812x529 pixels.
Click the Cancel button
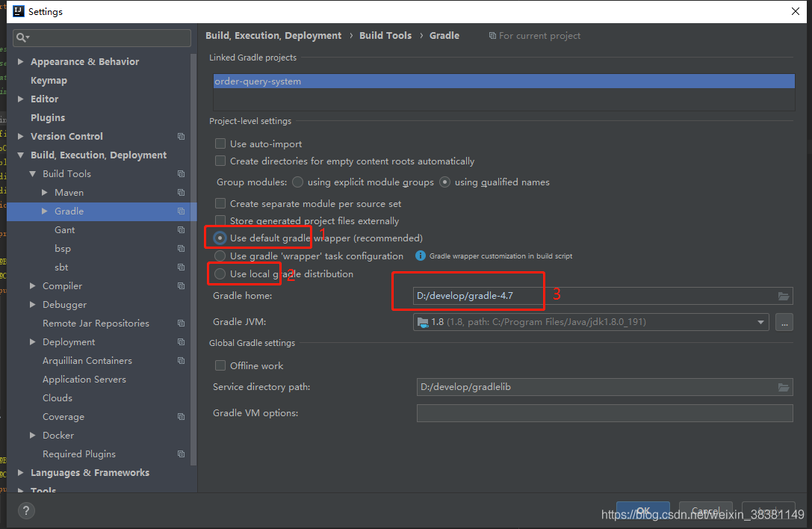[x=705, y=512]
